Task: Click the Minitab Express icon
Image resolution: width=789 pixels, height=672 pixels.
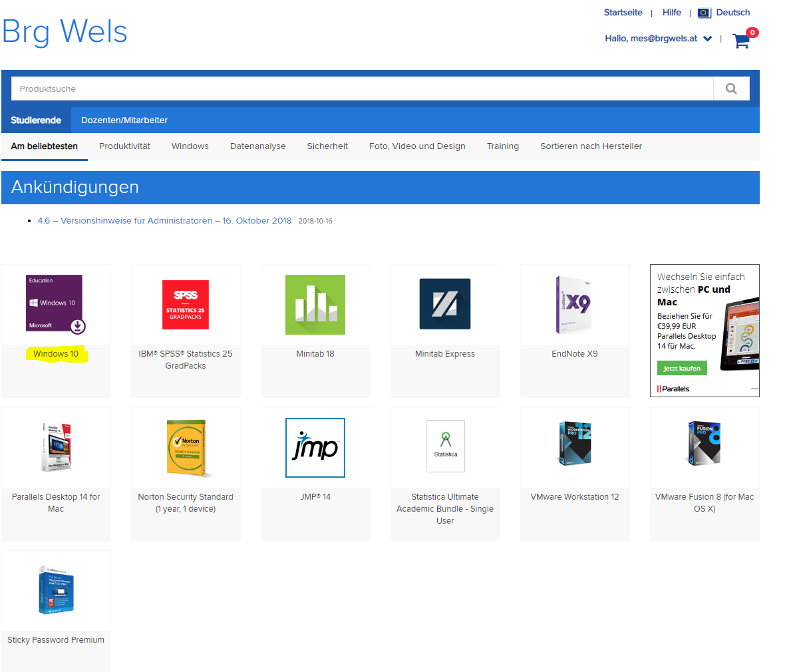Action: pyautogui.click(x=445, y=304)
